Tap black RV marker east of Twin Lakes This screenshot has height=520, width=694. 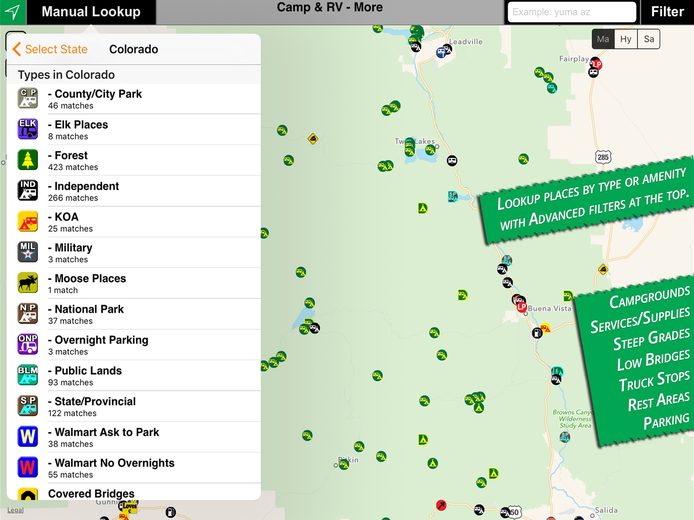(x=451, y=160)
